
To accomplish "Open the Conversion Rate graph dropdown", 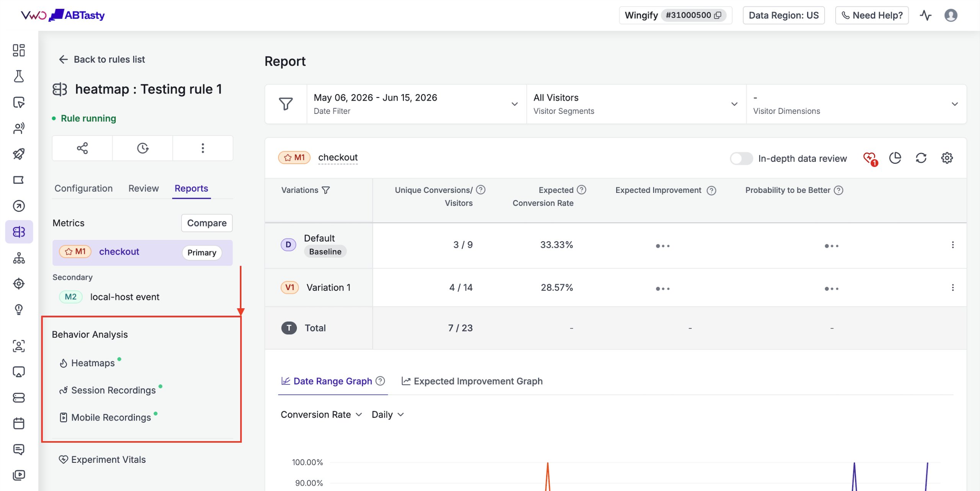I will click(321, 414).
